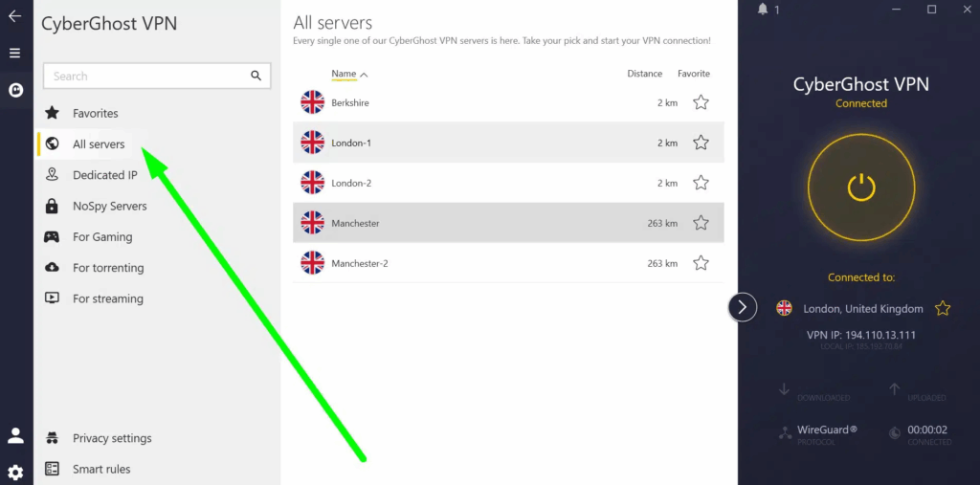Open the settings gear icon
This screenshot has width=980, height=485.
[x=15, y=472]
